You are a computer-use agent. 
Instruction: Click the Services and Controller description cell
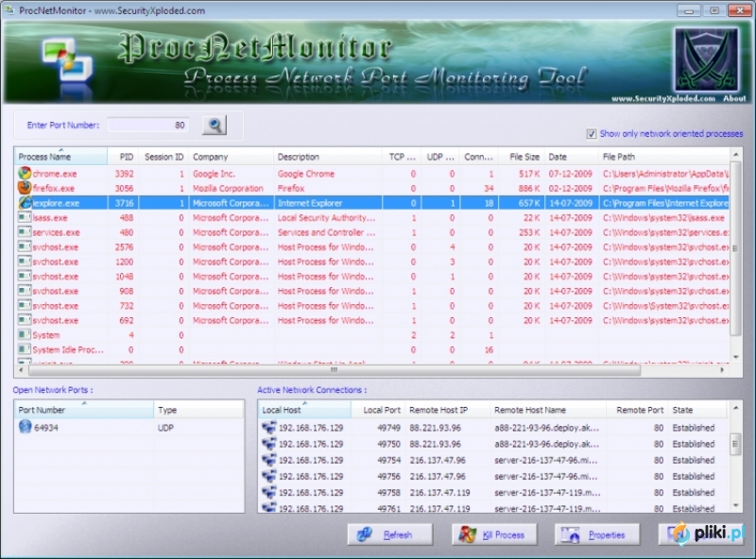[326, 232]
